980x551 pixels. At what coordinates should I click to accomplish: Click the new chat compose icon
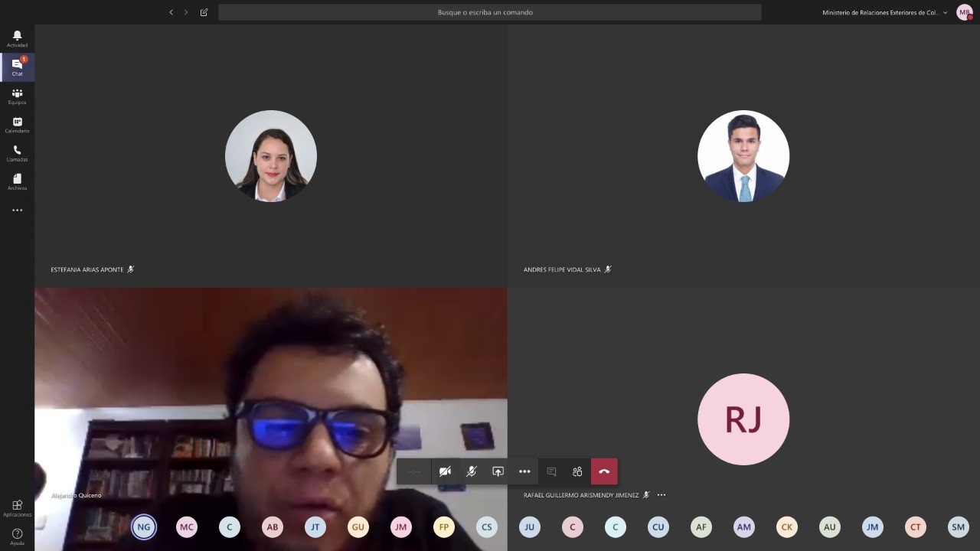(x=204, y=12)
